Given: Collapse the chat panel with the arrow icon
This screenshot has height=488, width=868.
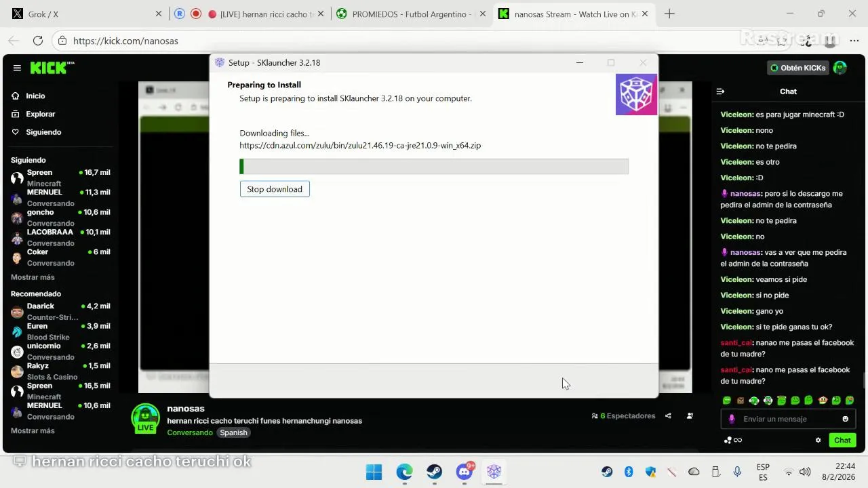Looking at the screenshot, I should (720, 91).
